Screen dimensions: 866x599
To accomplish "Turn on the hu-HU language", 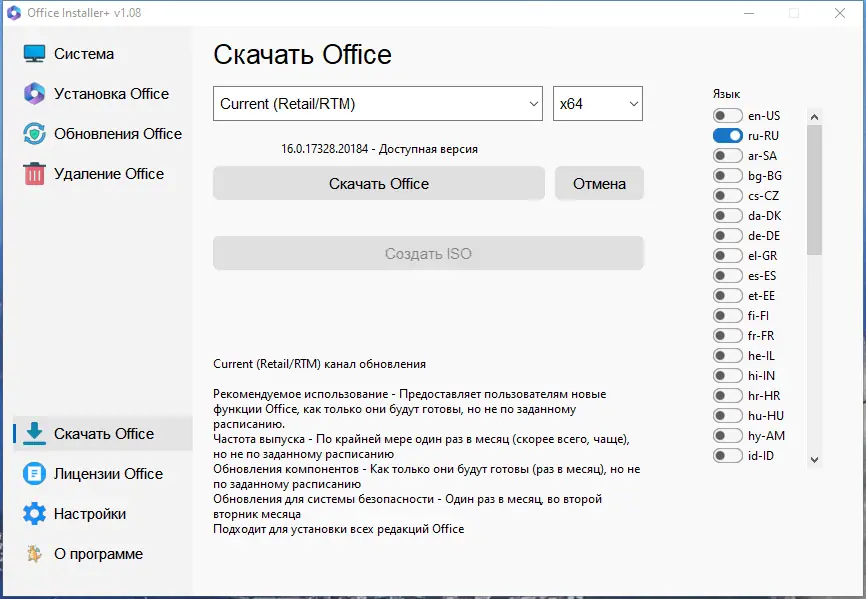I will [727, 415].
